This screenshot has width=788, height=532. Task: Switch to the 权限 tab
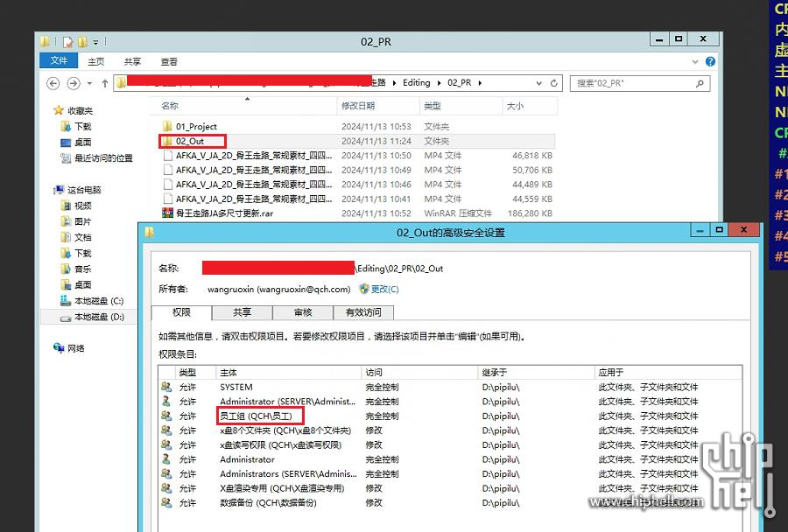click(181, 312)
